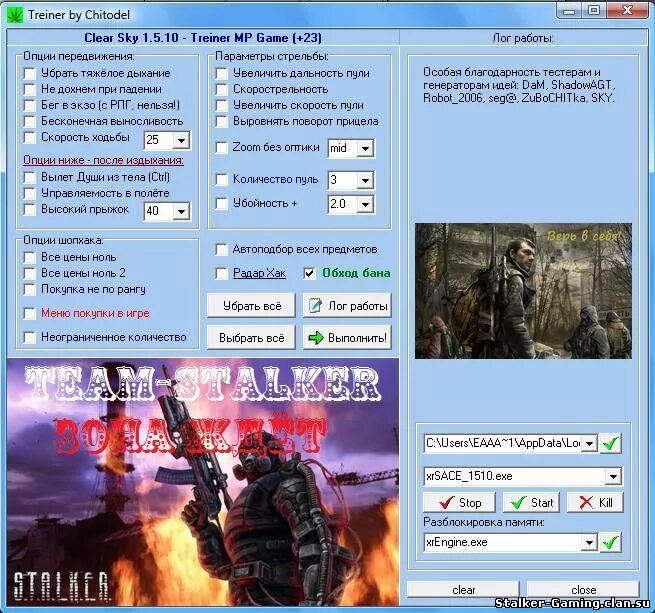Enable 'Все цены ноль' checkbox

point(30,257)
